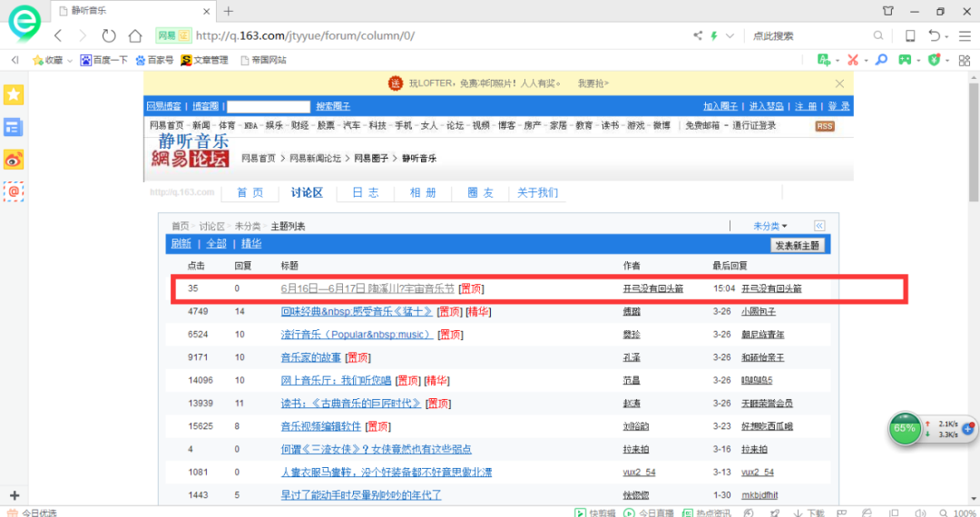Click the browser back arrow
The height and width of the screenshot is (517, 980).
pos(58,35)
